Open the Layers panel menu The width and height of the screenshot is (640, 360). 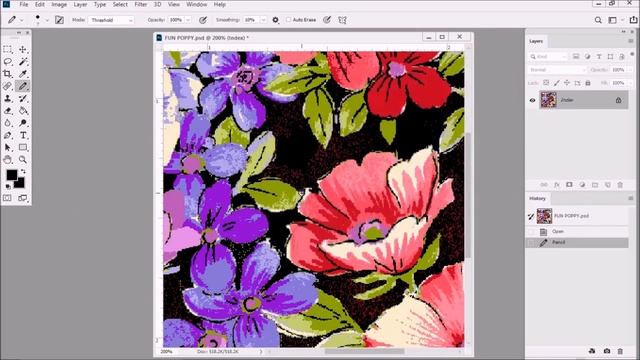631,41
